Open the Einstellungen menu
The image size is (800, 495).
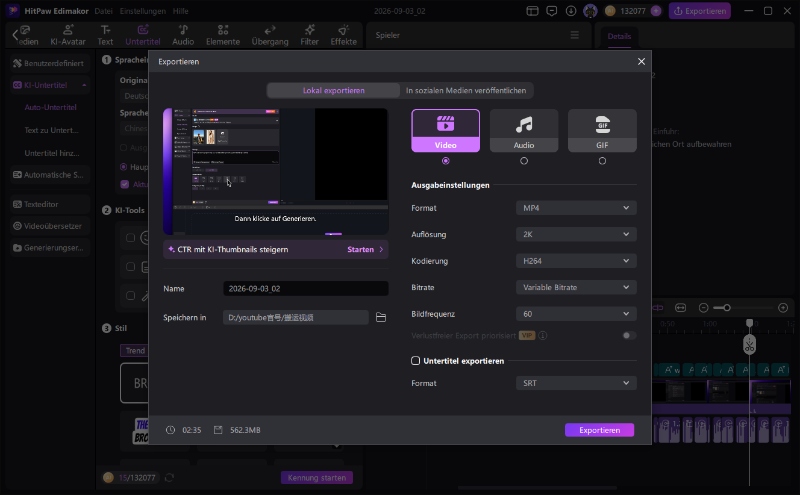coord(142,11)
